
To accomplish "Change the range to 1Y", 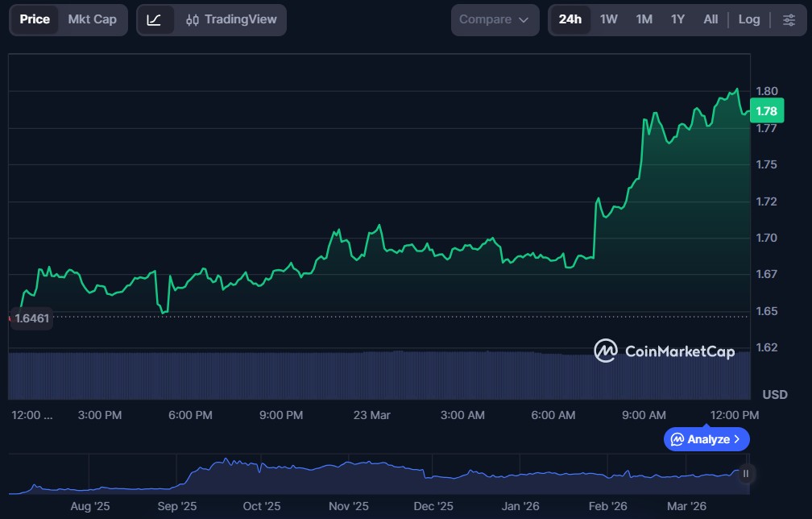I will 677,19.
